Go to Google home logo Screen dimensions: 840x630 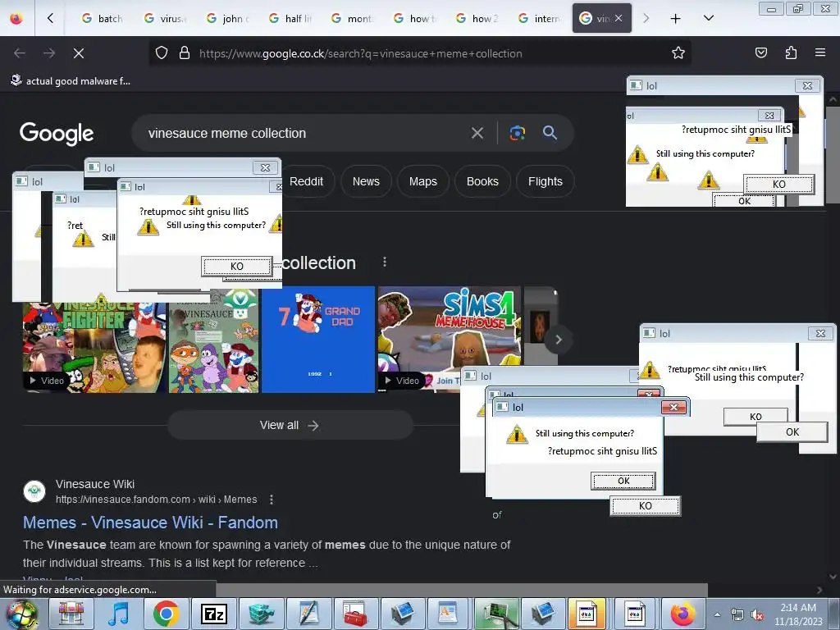[57, 134]
